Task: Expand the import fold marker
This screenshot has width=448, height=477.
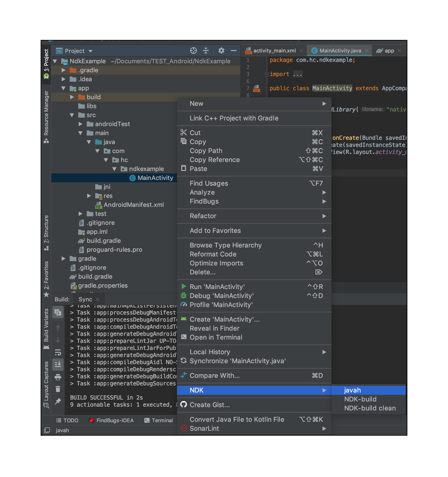Action: click(267, 74)
